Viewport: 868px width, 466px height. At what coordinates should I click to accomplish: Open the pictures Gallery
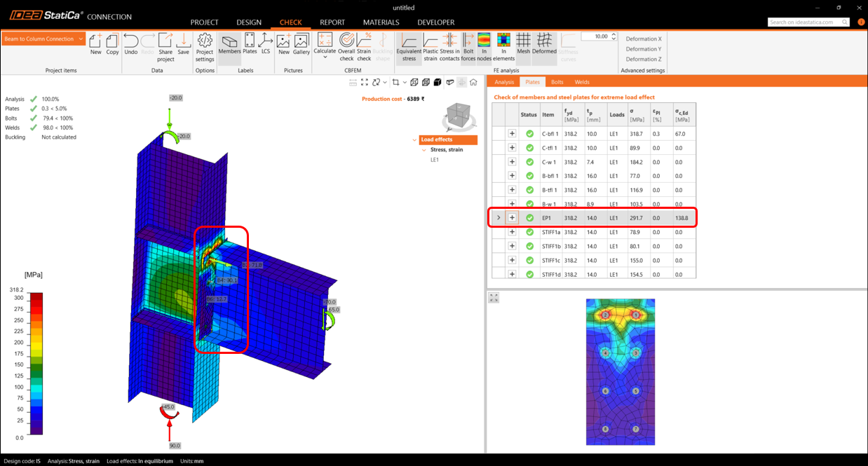click(x=301, y=43)
